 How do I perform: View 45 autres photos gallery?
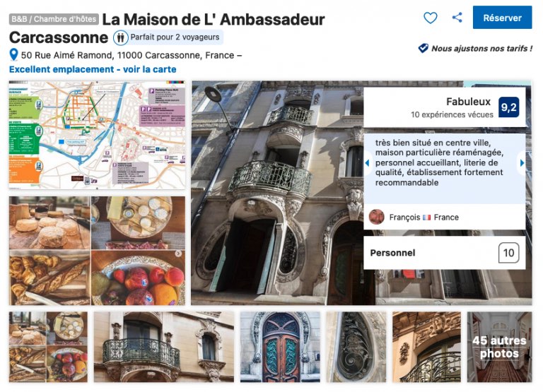(499, 347)
